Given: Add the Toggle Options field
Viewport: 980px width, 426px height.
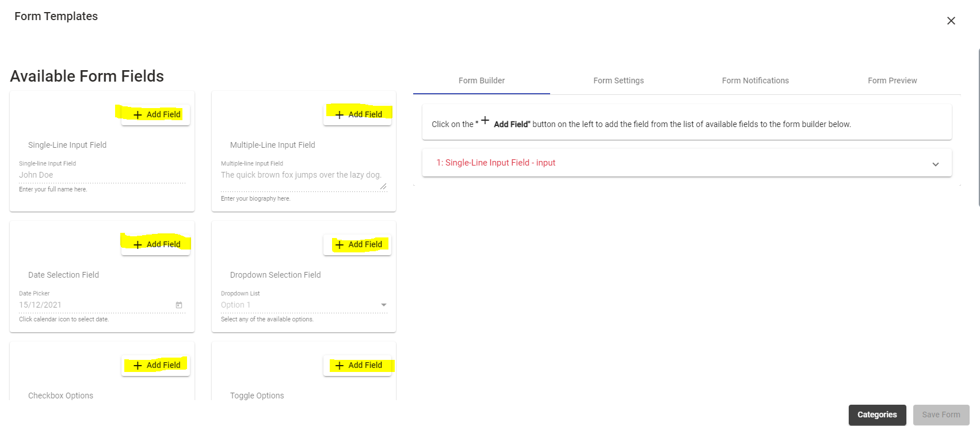Looking at the screenshot, I should [x=358, y=365].
